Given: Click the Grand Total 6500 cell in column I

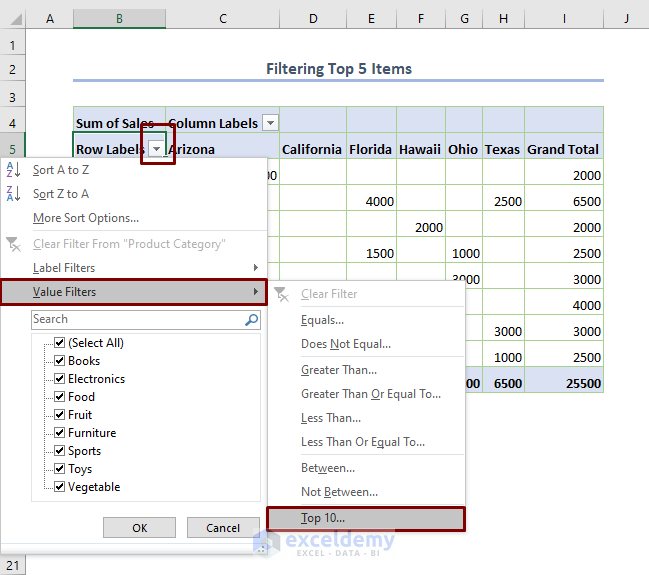Looking at the screenshot, I should (564, 198).
